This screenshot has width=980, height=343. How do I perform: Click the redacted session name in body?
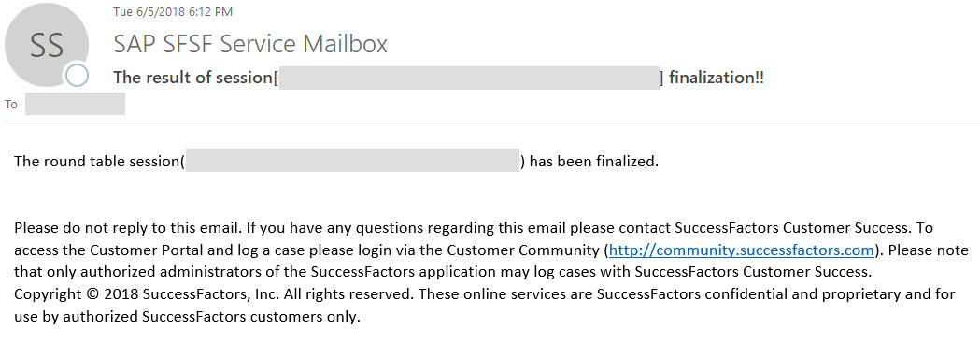(352, 161)
